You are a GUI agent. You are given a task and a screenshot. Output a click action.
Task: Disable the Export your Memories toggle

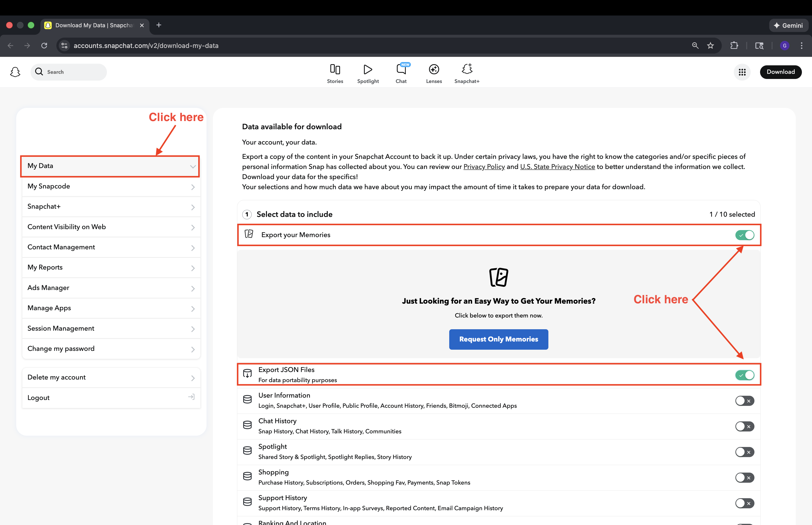click(x=745, y=235)
